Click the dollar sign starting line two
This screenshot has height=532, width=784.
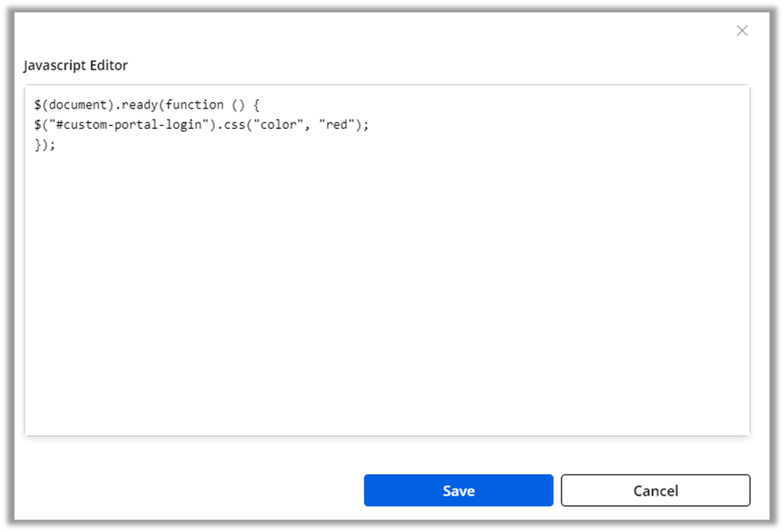[x=38, y=125]
